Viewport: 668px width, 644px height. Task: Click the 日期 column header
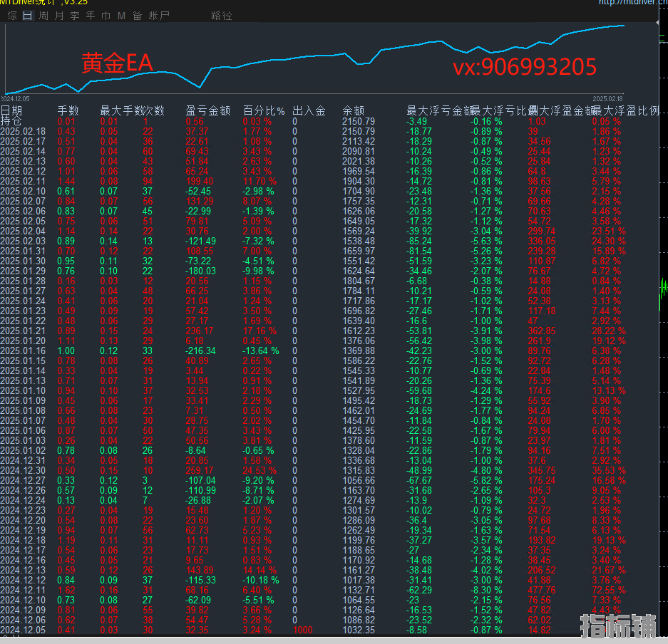click(x=11, y=110)
